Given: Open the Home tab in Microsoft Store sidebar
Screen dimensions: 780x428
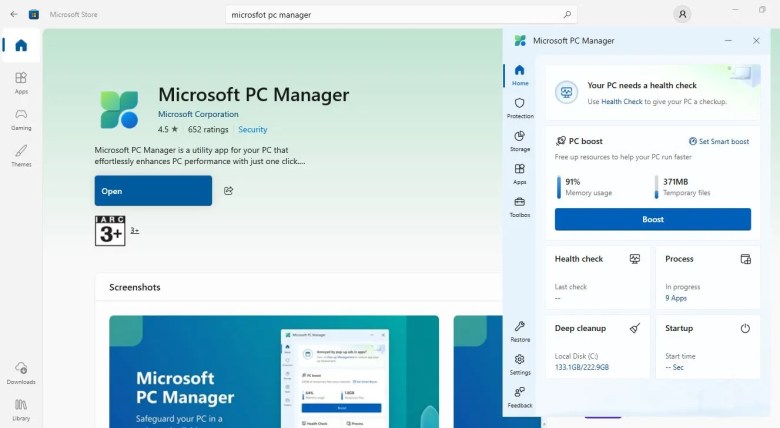Looking at the screenshot, I should pos(21,45).
